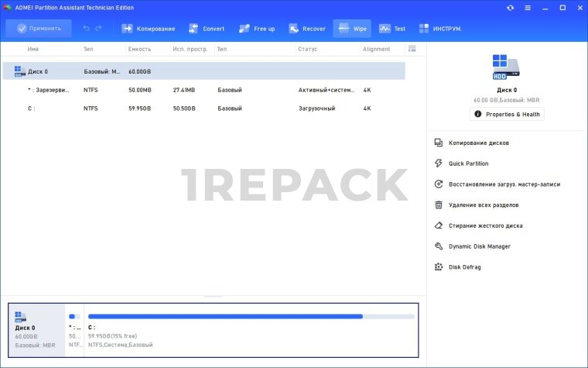Open column settings icon in table header
Image resolution: width=588 pixels, height=368 pixels.
coord(412,49)
